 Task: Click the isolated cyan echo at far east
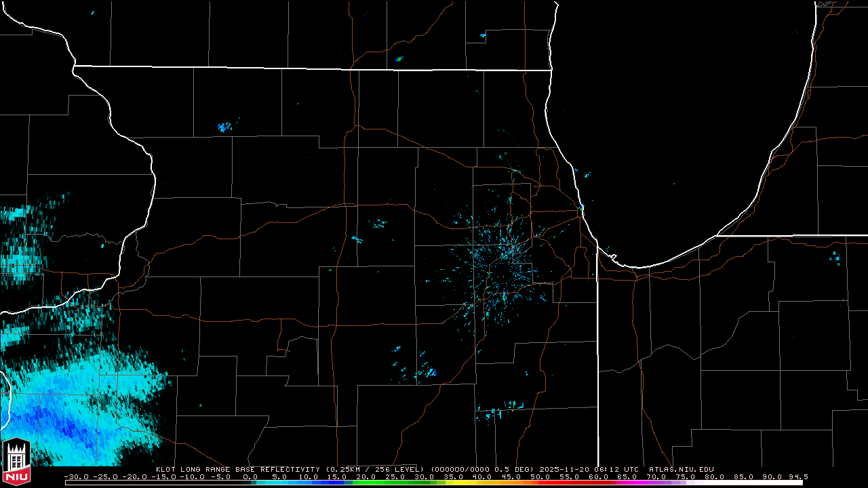[835, 257]
